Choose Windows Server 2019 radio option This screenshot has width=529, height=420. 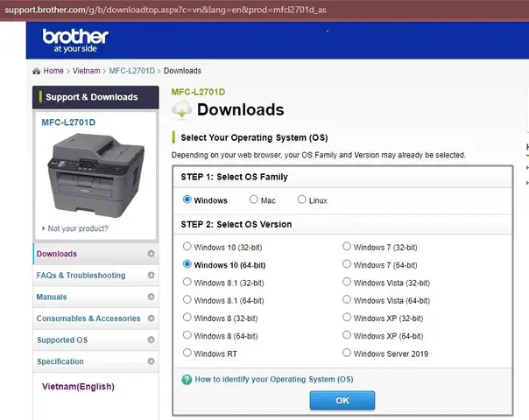pyautogui.click(x=347, y=353)
